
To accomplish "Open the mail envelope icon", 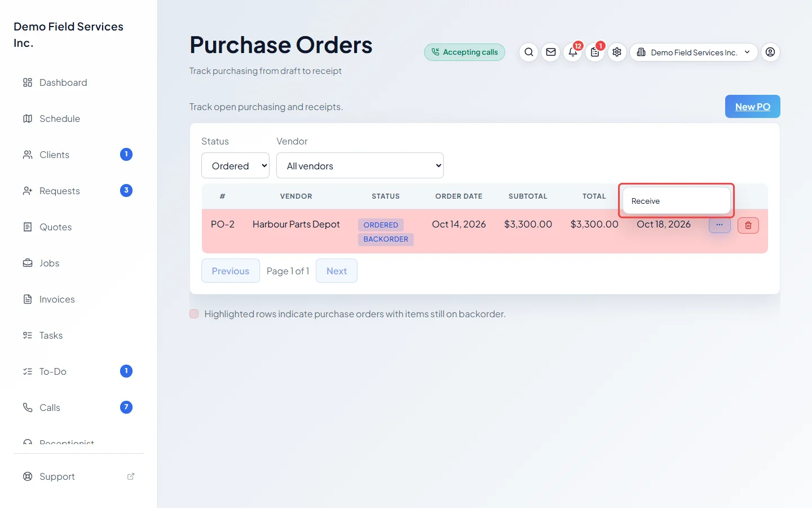I will (x=551, y=52).
